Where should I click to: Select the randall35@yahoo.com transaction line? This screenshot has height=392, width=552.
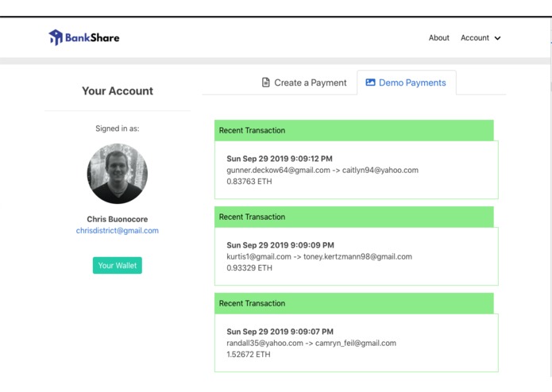[x=311, y=343]
